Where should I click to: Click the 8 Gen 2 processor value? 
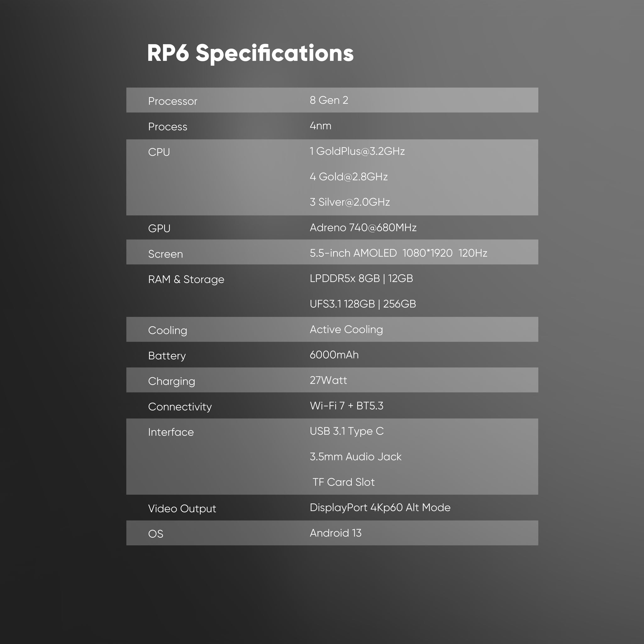329,100
